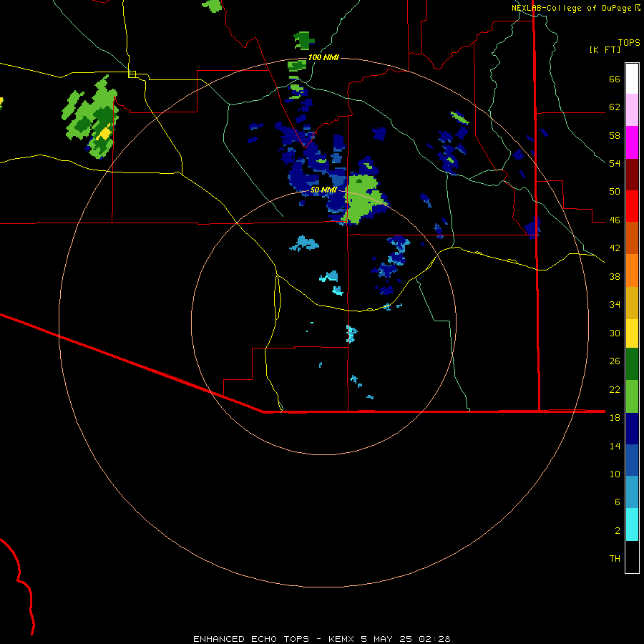
Task: Select the light blue 6 kft swatch
Action: pyautogui.click(x=632, y=492)
